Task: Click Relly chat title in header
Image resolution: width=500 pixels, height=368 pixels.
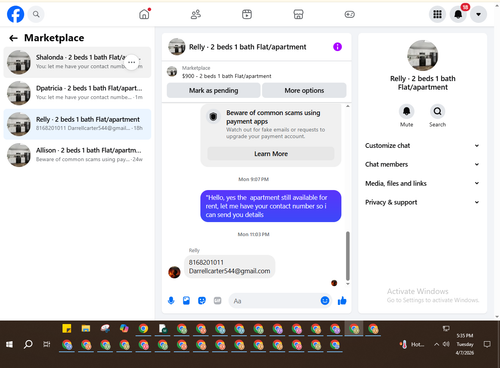Action: 248,47
